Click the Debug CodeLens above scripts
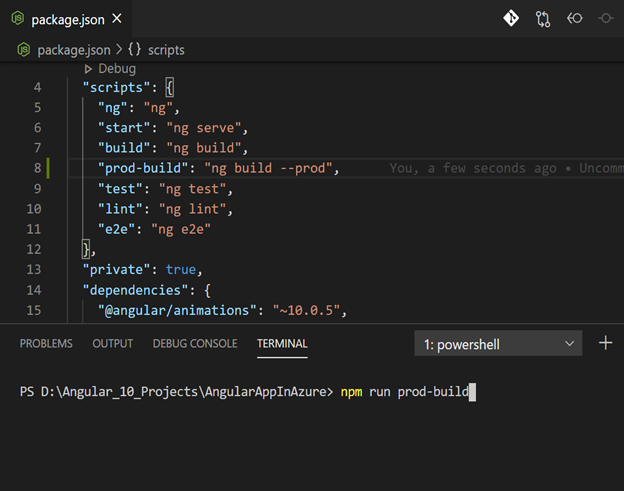 tap(116, 69)
